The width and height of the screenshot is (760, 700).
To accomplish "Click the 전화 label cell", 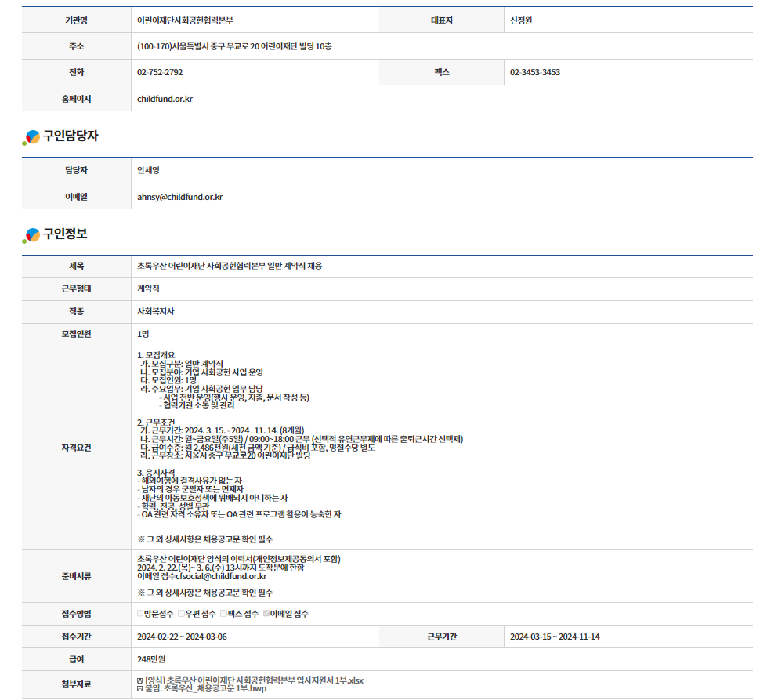I will [77, 72].
